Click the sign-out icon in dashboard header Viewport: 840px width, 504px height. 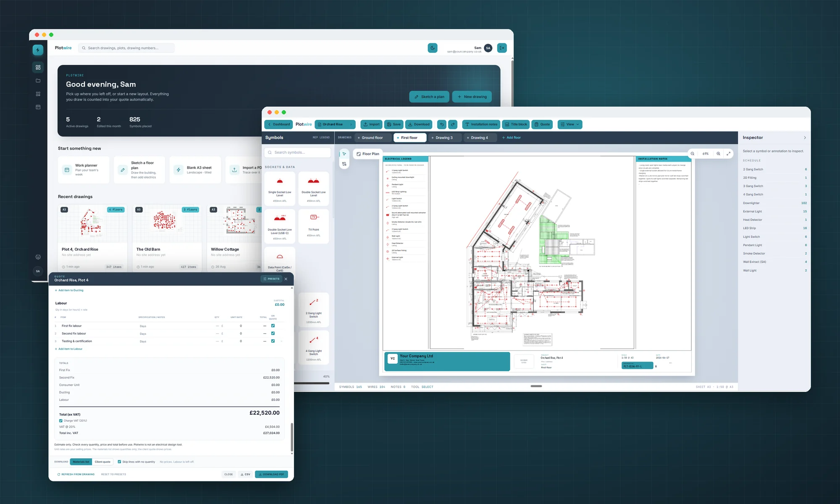[502, 48]
